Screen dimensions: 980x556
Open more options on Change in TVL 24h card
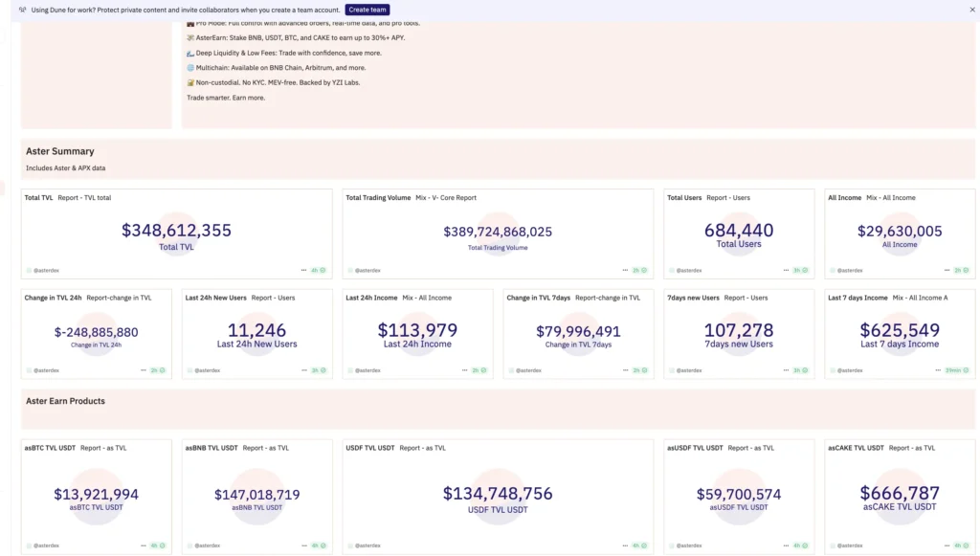click(x=144, y=370)
